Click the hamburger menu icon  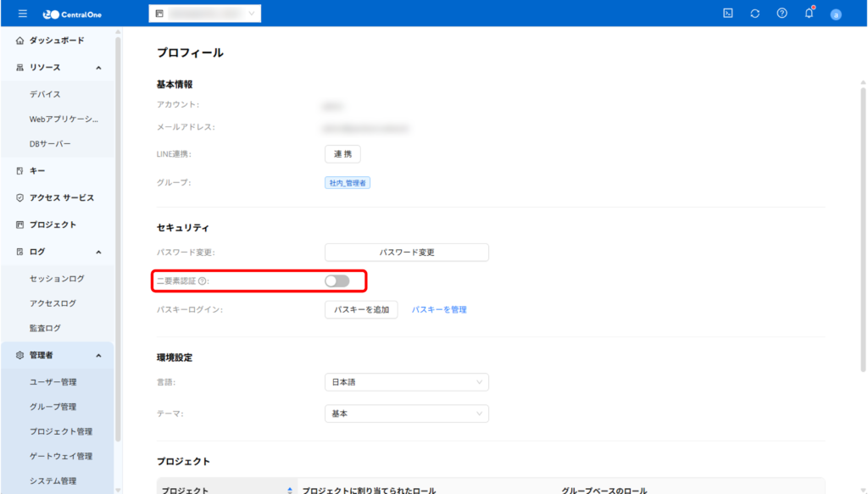[22, 14]
